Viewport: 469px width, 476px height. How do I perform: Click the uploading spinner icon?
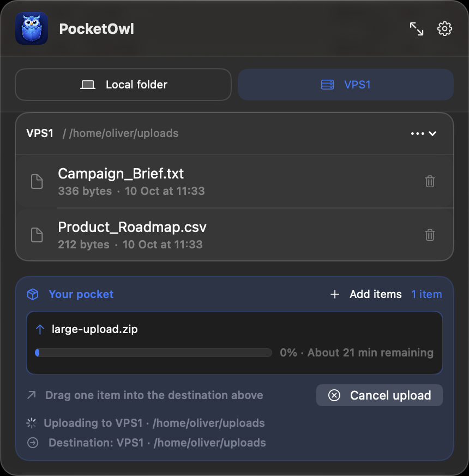tap(32, 423)
